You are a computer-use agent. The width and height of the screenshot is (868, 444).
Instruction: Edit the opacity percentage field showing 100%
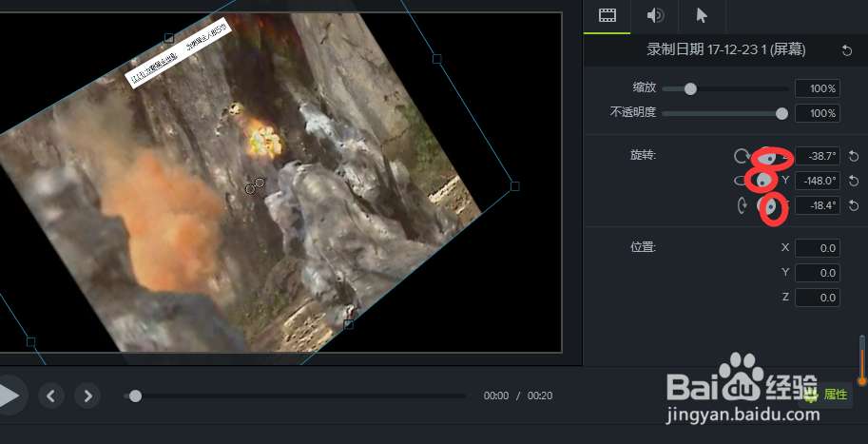point(817,113)
